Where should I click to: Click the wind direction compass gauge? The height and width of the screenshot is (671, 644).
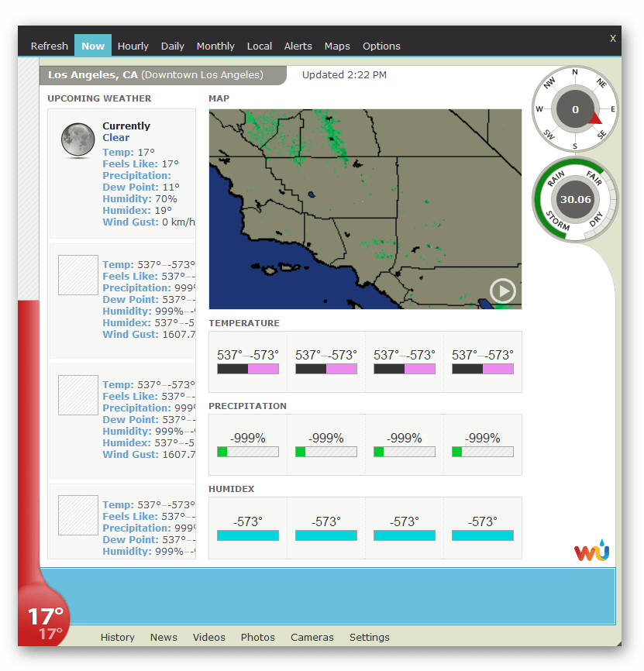pos(574,108)
